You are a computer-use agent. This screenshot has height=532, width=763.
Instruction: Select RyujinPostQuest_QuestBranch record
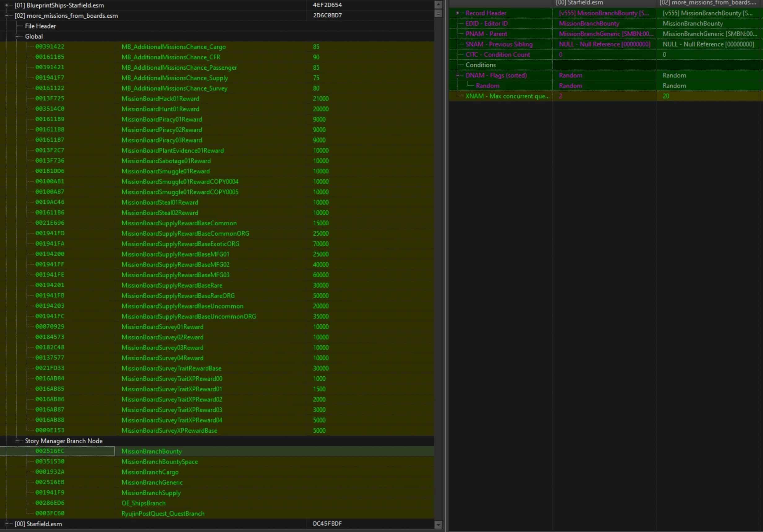point(163,513)
